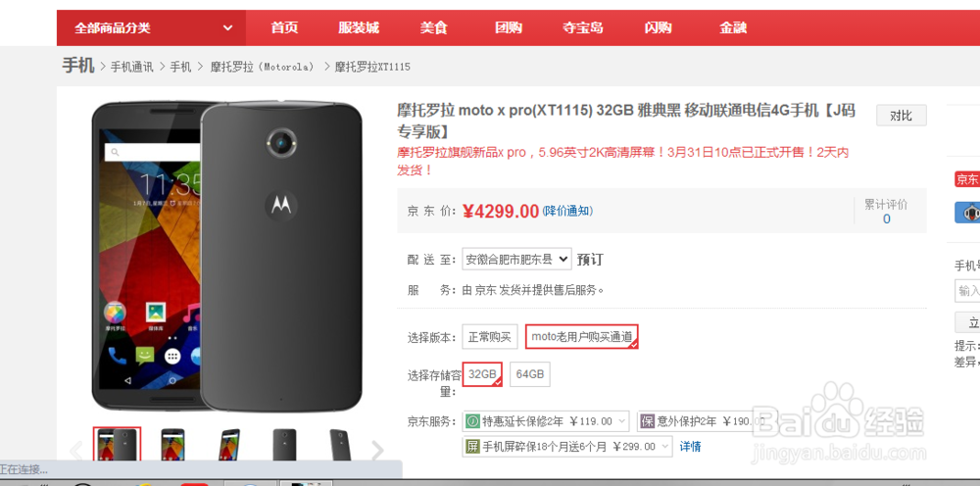Click the chevron beside 全部商品分类
980x486 pixels.
click(228, 28)
